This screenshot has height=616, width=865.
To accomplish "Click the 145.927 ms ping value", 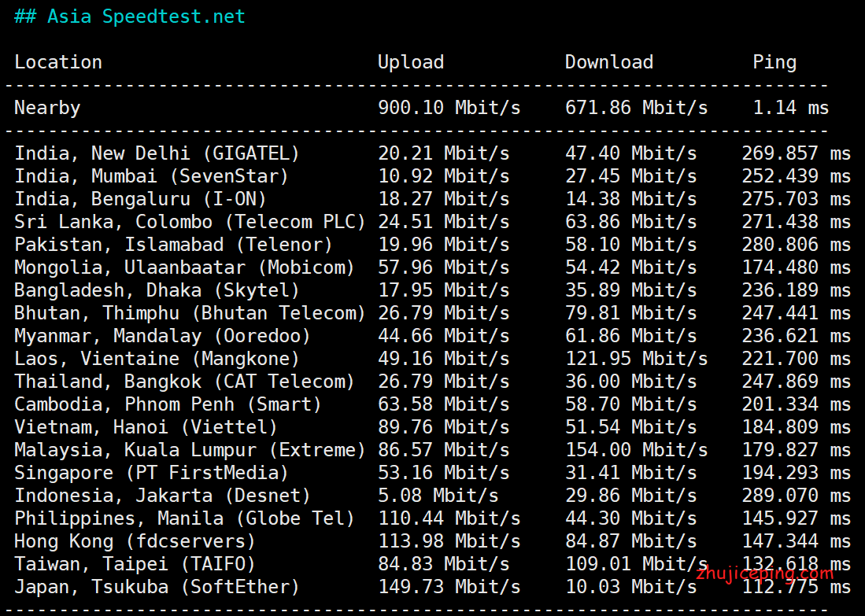I will [x=797, y=519].
